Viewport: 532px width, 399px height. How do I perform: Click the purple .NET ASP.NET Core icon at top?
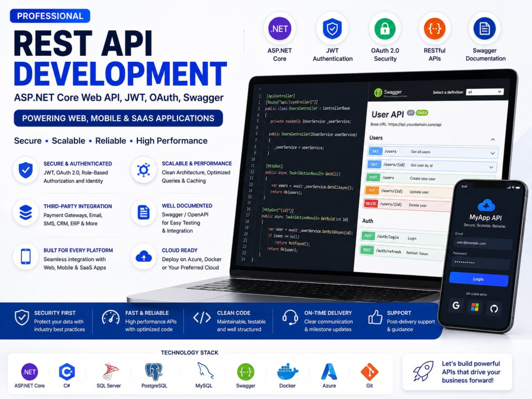click(280, 29)
